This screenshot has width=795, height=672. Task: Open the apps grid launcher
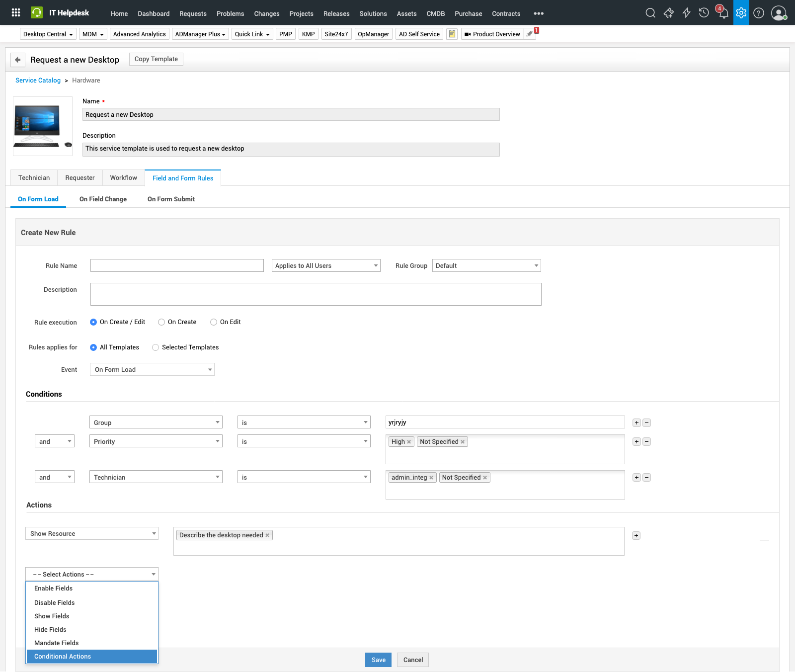(x=15, y=12)
